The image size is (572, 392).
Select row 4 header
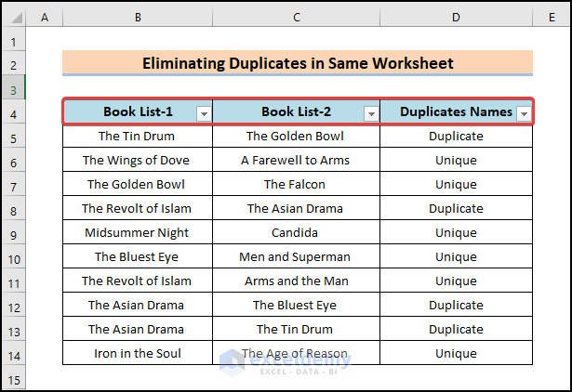click(x=13, y=113)
